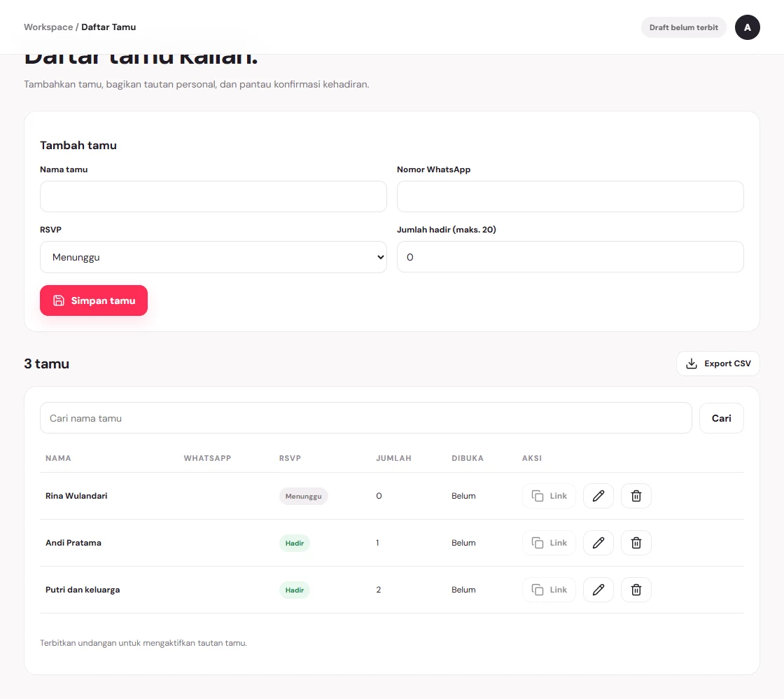Click the DIBUKA column header
Image resolution: width=784 pixels, height=699 pixels.
click(468, 458)
